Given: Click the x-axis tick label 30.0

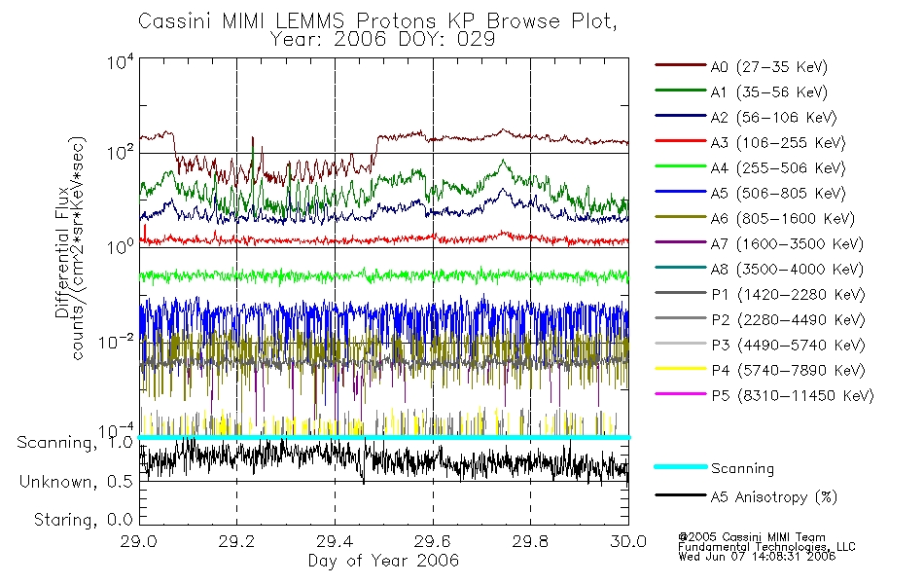Looking at the screenshot, I should pyautogui.click(x=628, y=541).
